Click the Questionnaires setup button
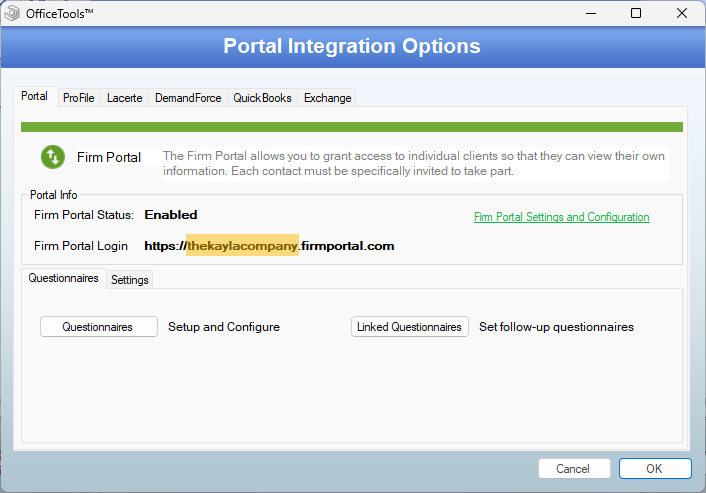Screen dimensions: 706x493 click(x=99, y=326)
